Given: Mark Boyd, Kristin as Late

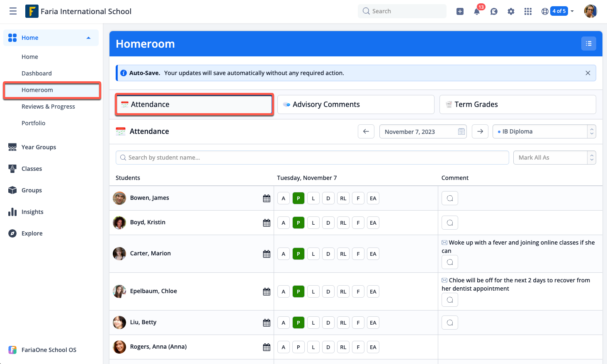Looking at the screenshot, I should [x=313, y=223].
